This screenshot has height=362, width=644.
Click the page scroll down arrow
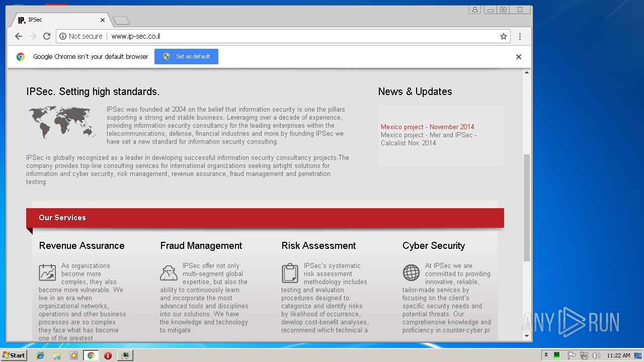point(527,336)
